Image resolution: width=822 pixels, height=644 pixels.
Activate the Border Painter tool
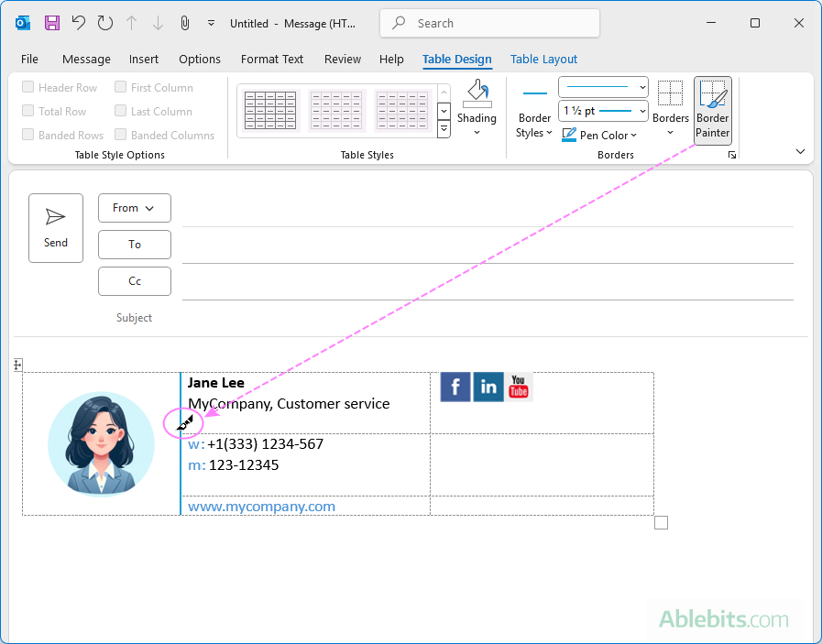712,110
